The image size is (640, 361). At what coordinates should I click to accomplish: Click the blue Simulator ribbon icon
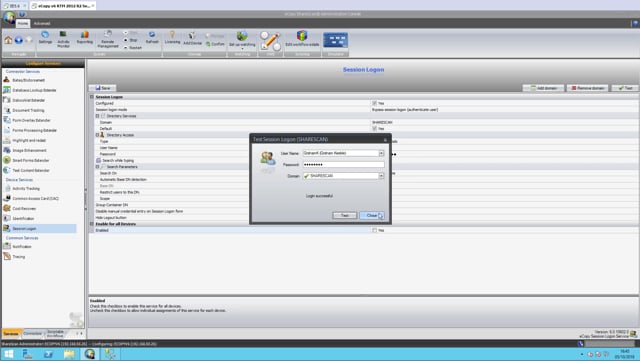tap(336, 40)
